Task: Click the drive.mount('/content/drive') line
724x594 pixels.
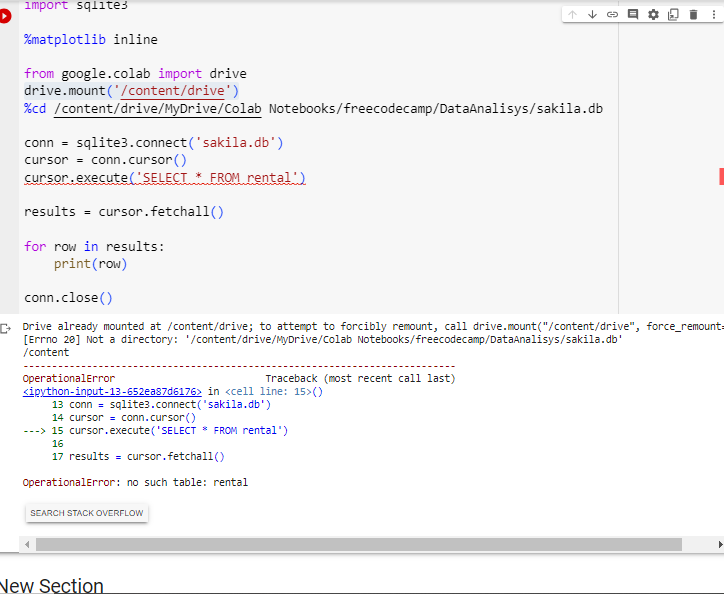Action: 132,91
